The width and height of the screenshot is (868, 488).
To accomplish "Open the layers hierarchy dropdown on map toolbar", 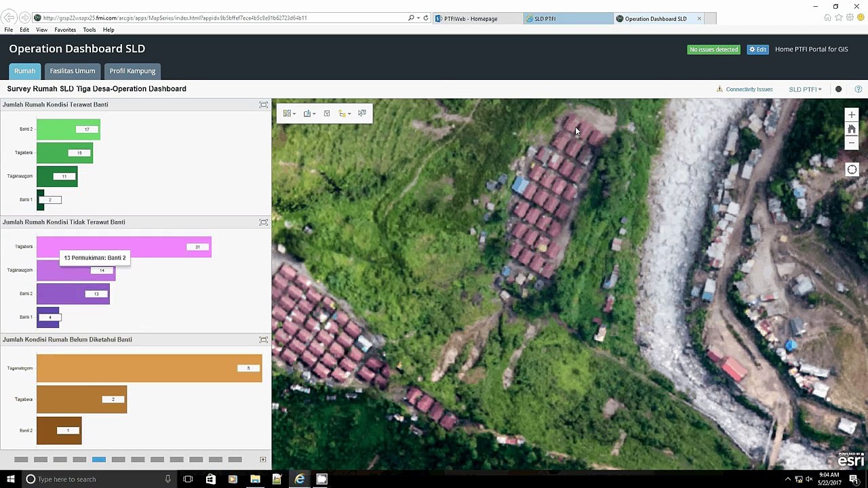I will pyautogui.click(x=344, y=113).
